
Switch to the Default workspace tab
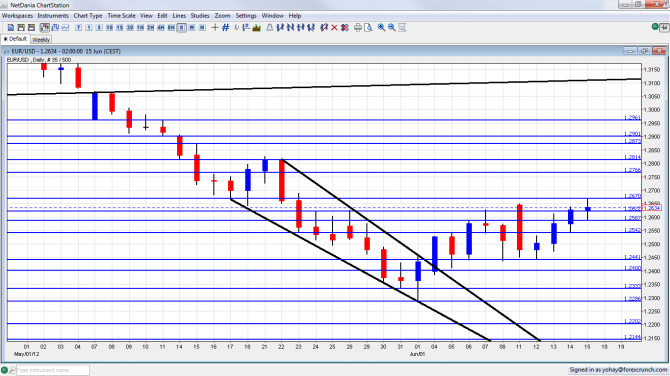coord(15,39)
